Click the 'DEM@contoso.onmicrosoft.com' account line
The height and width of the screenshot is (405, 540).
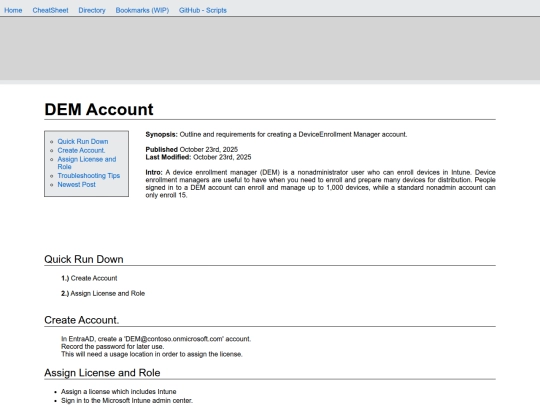pos(156,339)
